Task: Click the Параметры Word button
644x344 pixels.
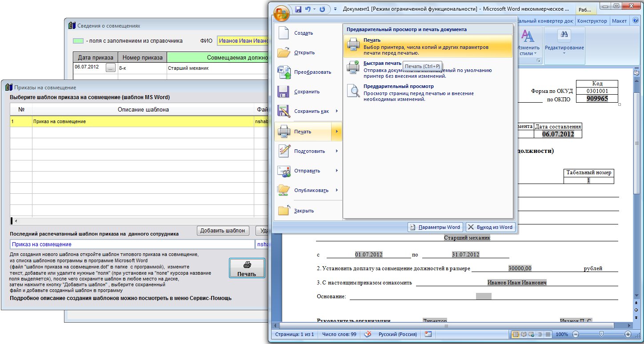Action: [435, 227]
